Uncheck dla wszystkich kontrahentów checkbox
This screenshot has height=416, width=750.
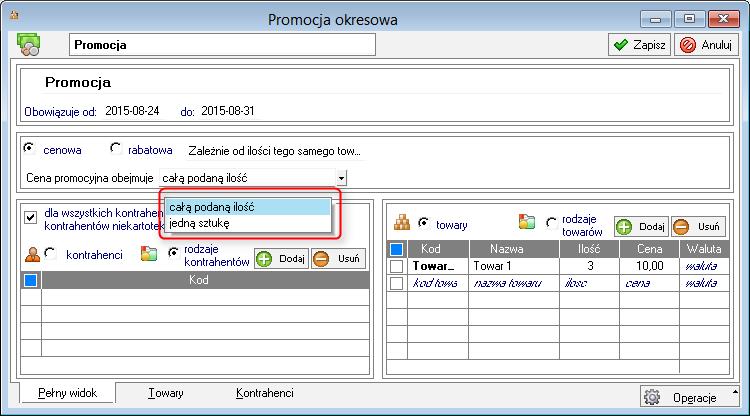31,218
